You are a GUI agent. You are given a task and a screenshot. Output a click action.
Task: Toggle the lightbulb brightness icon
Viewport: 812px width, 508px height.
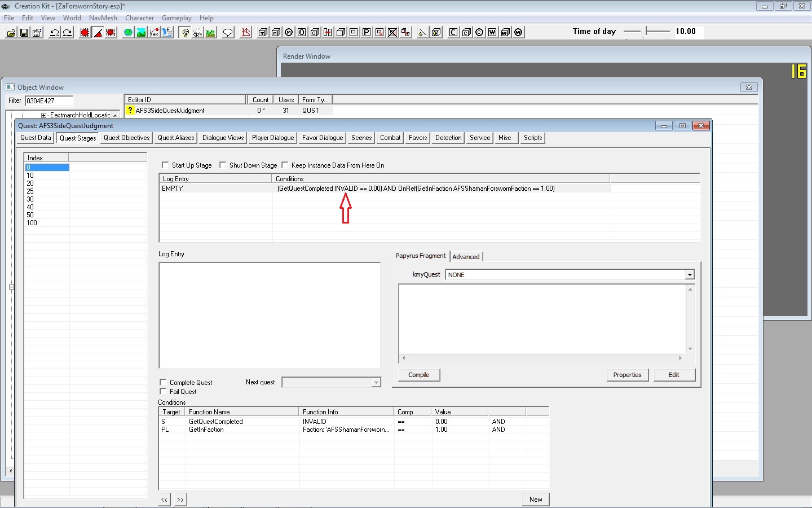click(x=185, y=32)
